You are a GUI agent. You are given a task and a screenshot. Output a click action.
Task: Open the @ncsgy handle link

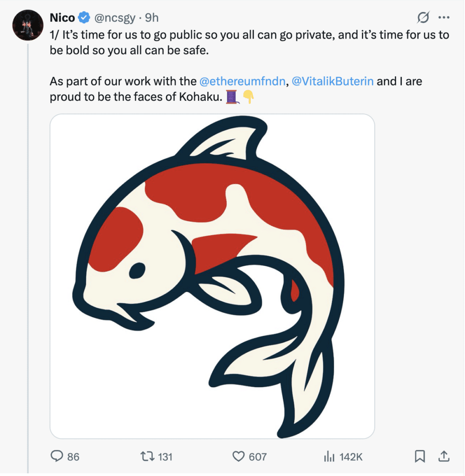point(115,18)
